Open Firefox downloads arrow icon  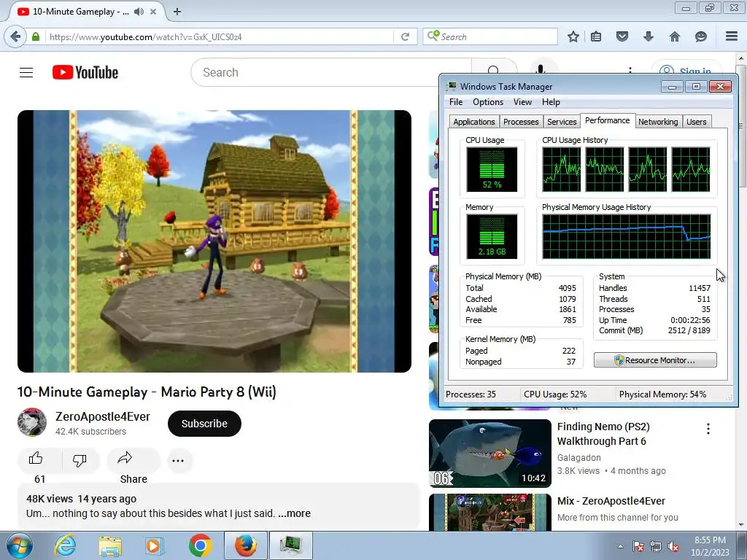[x=648, y=36]
